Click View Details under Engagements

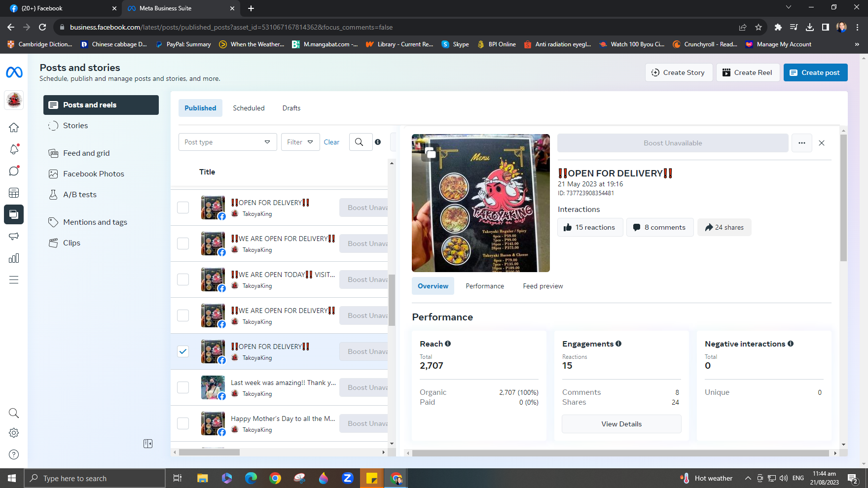tap(621, 424)
